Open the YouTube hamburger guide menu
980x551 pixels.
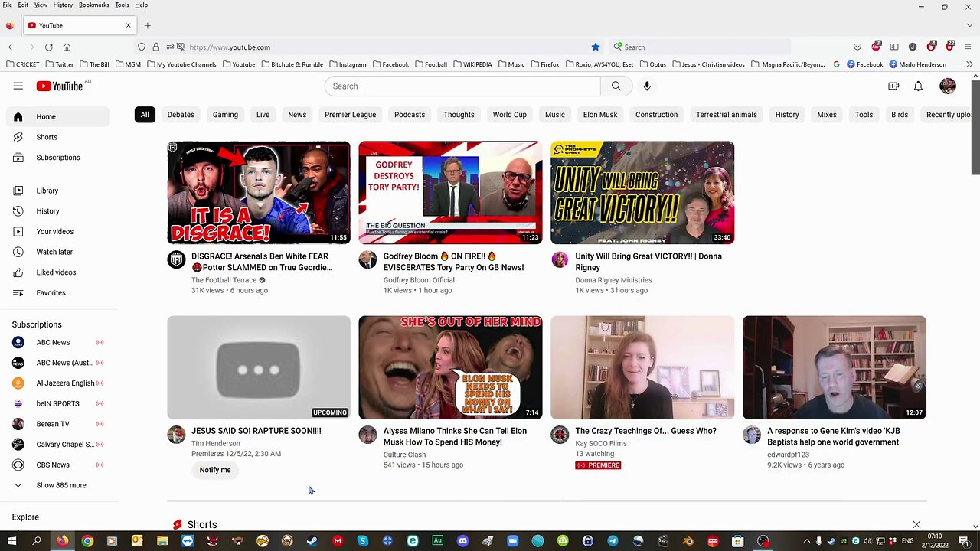[18, 86]
